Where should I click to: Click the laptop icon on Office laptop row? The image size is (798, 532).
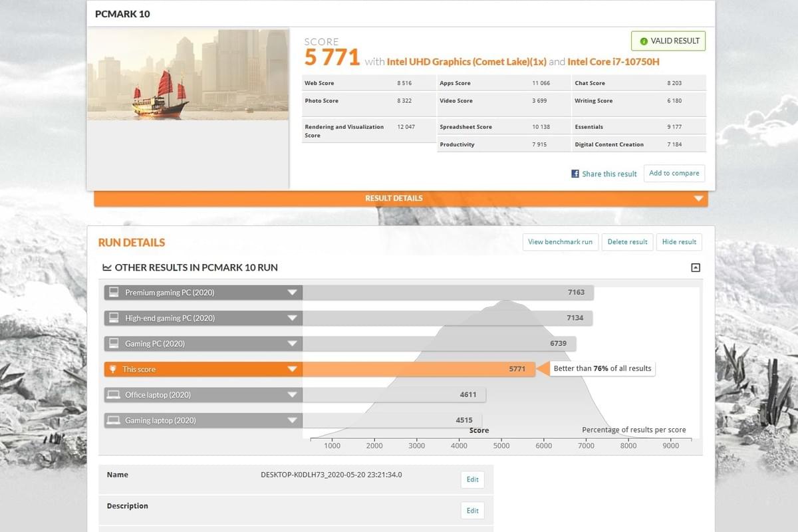click(114, 395)
